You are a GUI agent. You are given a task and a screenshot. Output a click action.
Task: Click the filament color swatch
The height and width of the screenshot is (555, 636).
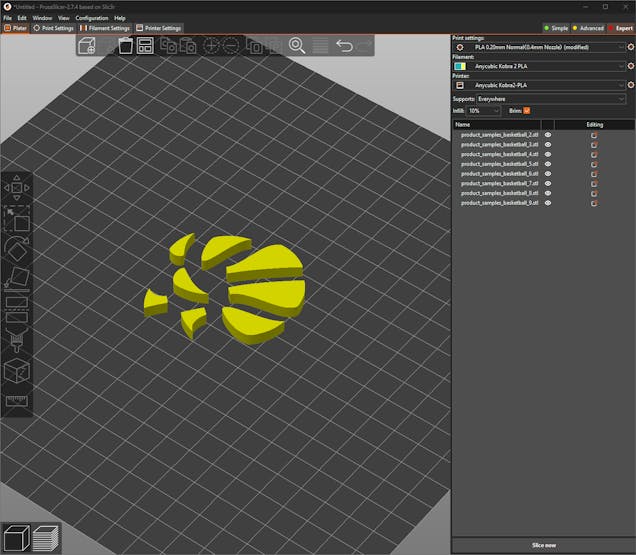pos(459,66)
